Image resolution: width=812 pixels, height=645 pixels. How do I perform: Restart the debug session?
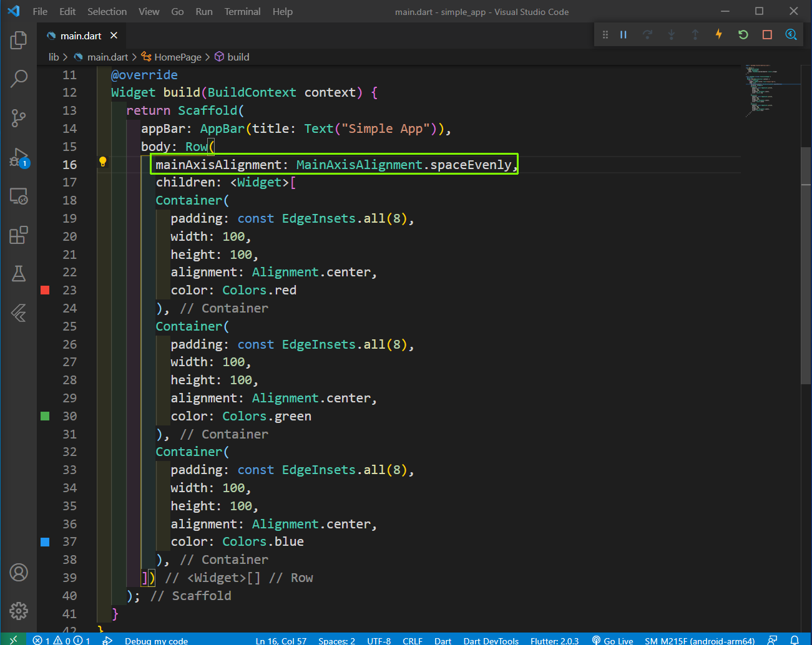point(743,35)
